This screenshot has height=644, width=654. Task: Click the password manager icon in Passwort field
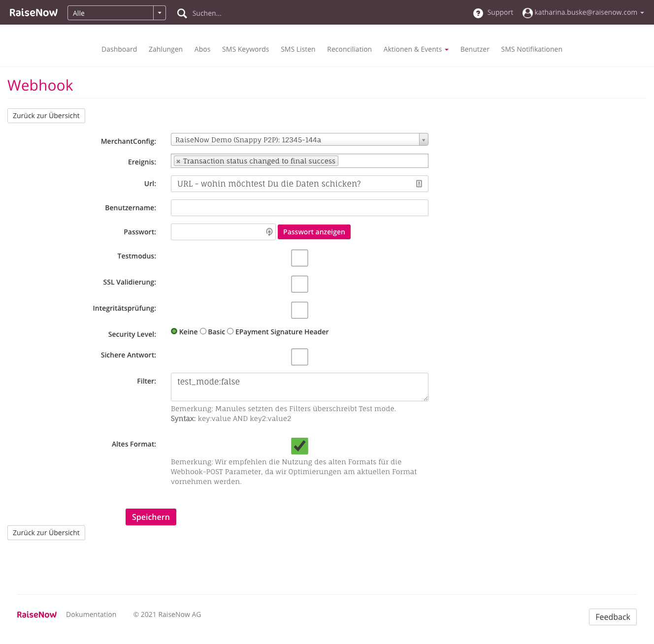click(x=269, y=232)
